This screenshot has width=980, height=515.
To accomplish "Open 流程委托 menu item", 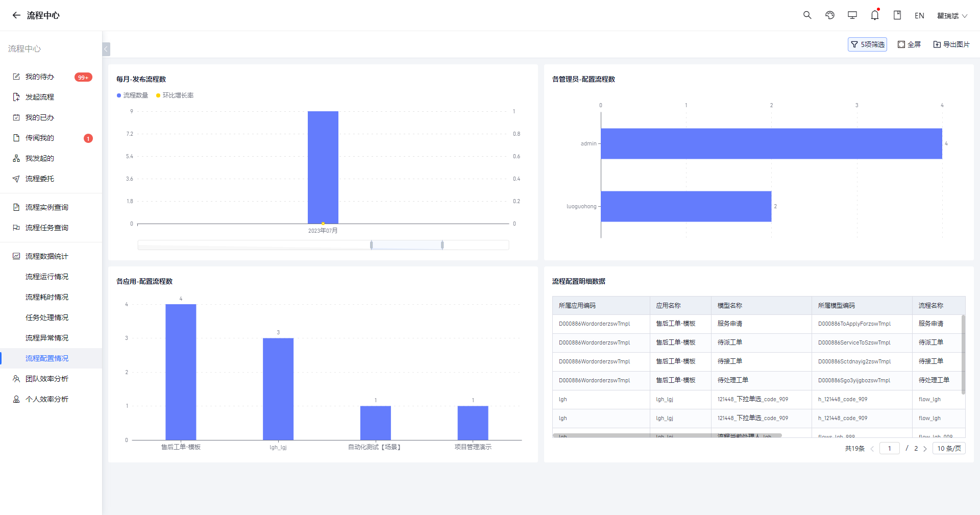I will [51, 179].
